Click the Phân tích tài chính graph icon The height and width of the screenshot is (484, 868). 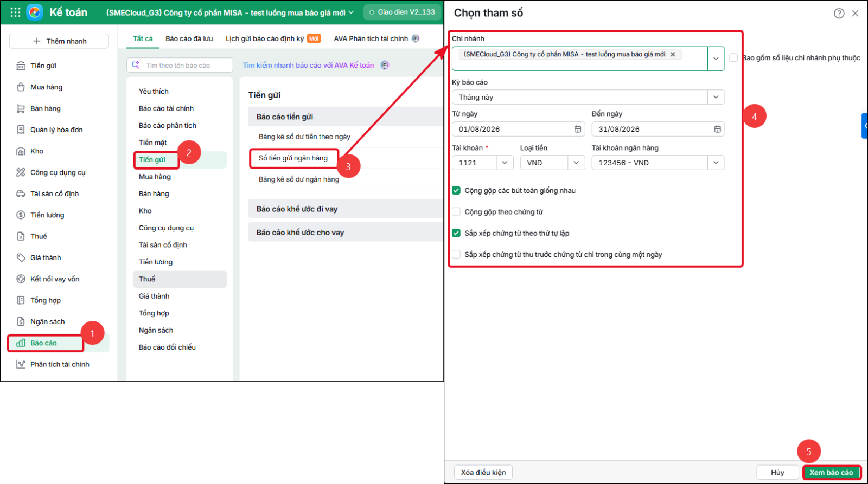click(x=21, y=364)
